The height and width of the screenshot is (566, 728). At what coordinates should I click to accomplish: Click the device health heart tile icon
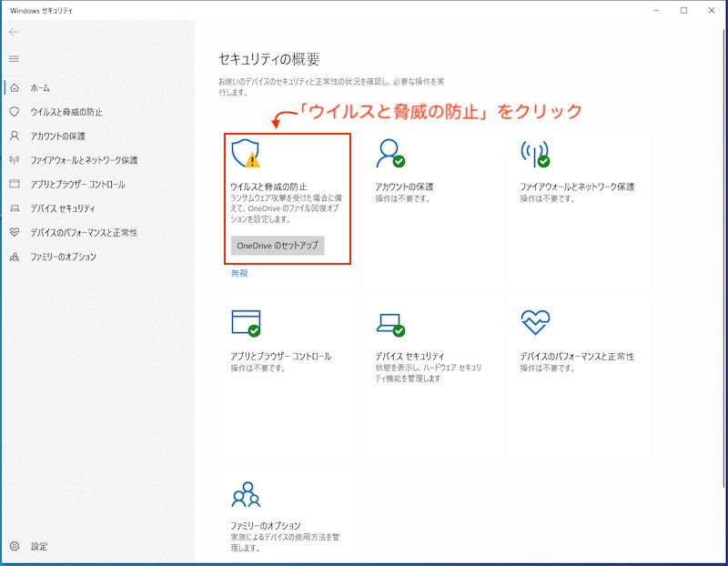point(535,322)
